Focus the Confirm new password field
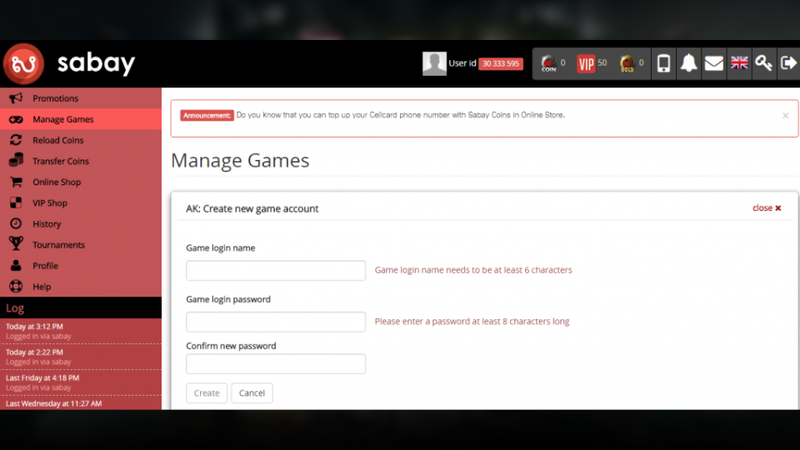The width and height of the screenshot is (800, 450). pyautogui.click(x=276, y=364)
